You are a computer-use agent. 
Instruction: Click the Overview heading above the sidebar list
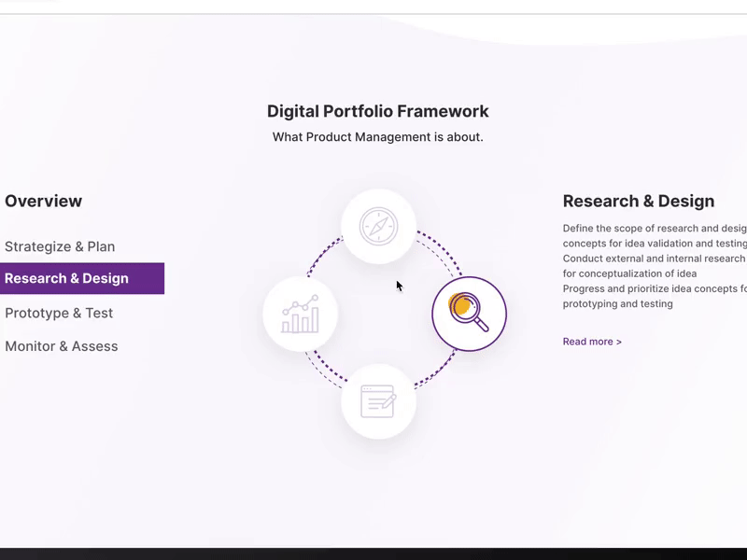coord(43,201)
